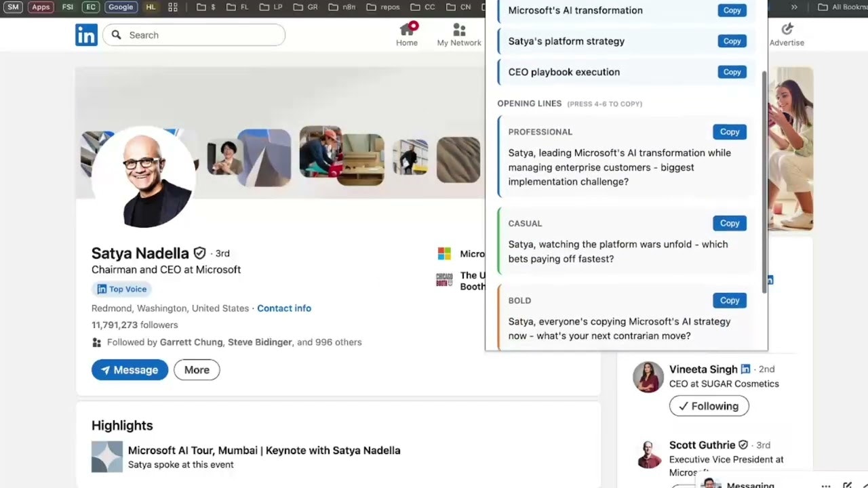Open the repos bookmarks folder

382,7
